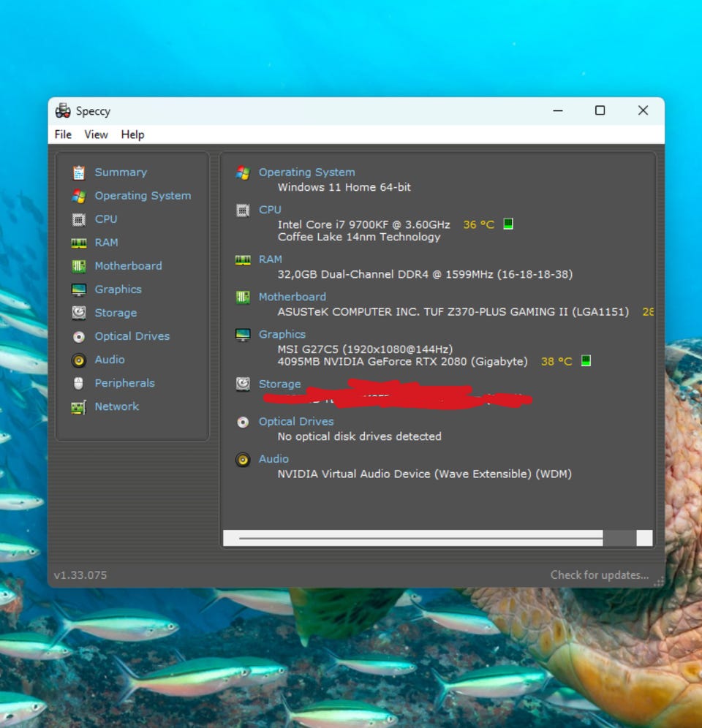This screenshot has width=702, height=728.
Task: Click the green CPU temperature indicator
Action: [508, 224]
